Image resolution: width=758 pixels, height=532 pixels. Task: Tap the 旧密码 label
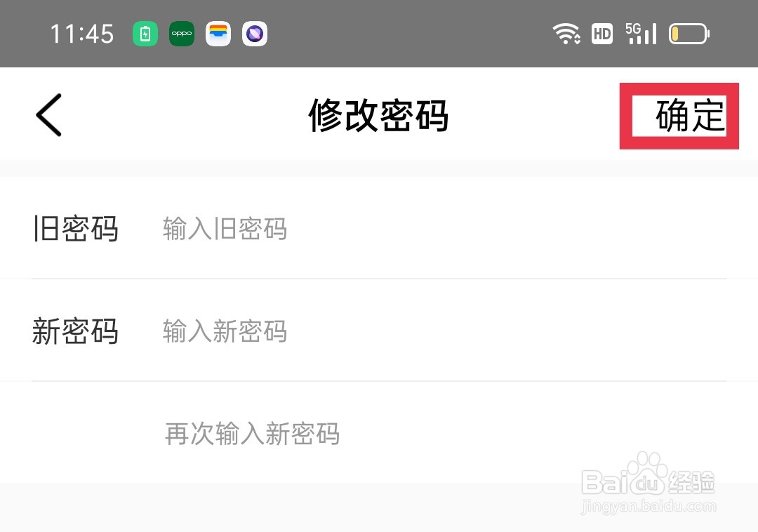coord(76,228)
